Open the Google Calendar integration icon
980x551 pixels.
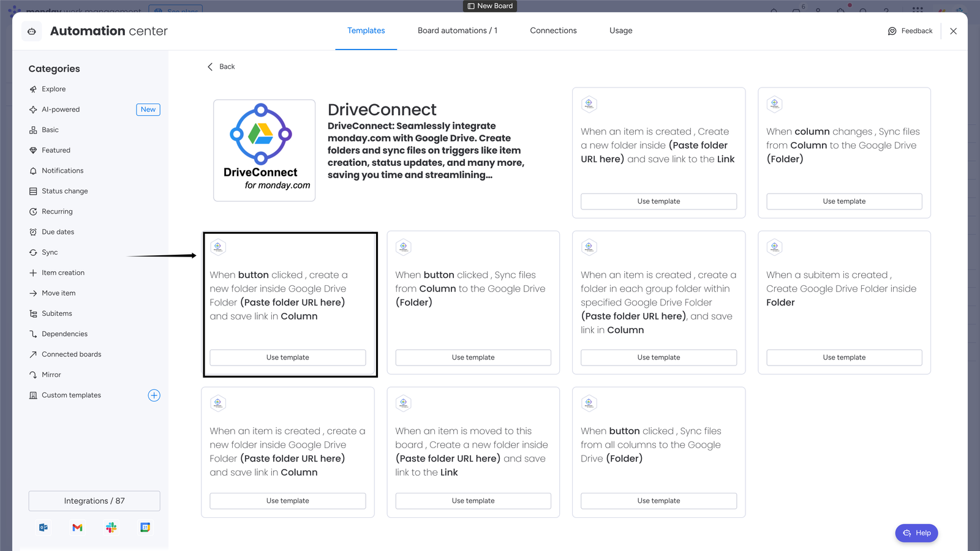[x=145, y=527]
